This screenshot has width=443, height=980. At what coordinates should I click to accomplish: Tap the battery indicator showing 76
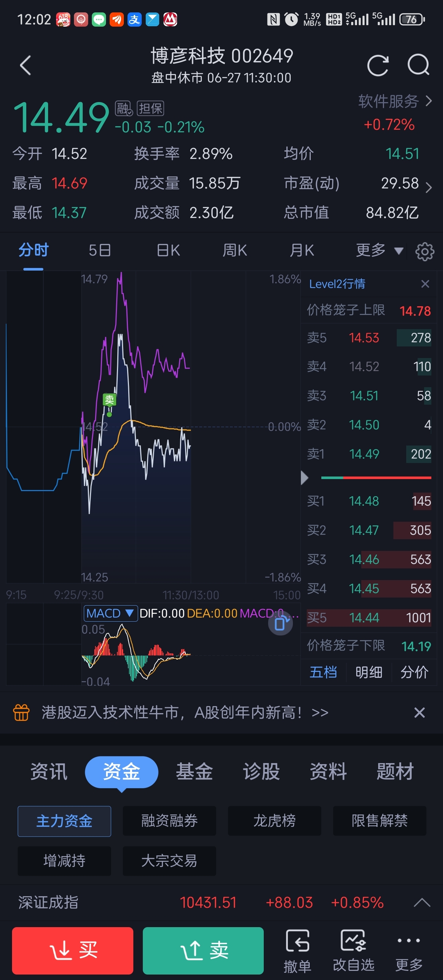point(412,19)
